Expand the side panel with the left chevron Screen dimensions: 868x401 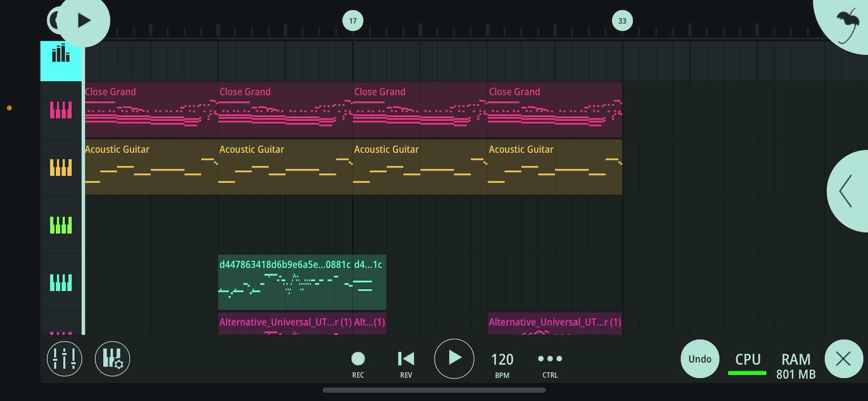point(847,191)
